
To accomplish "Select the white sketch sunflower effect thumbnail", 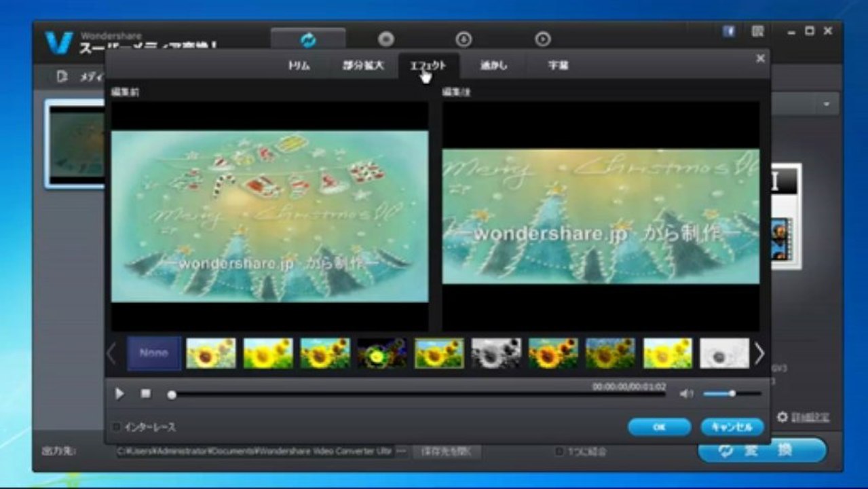I will click(724, 353).
